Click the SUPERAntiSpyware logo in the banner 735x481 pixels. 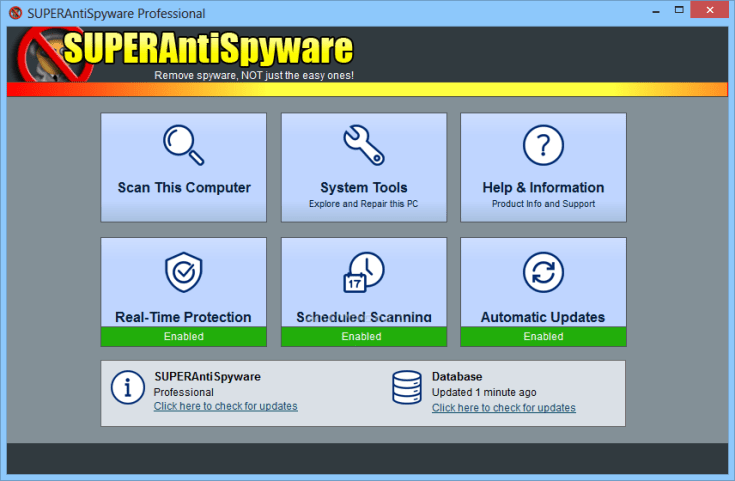tap(185, 55)
